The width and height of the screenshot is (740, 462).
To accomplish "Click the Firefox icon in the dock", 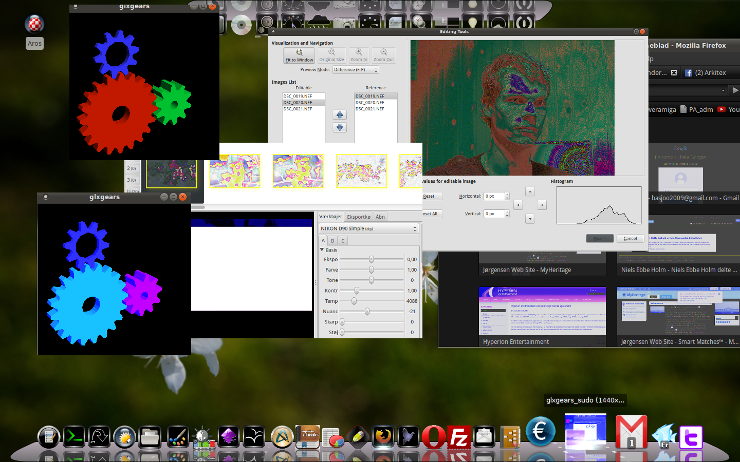I will click(x=382, y=437).
